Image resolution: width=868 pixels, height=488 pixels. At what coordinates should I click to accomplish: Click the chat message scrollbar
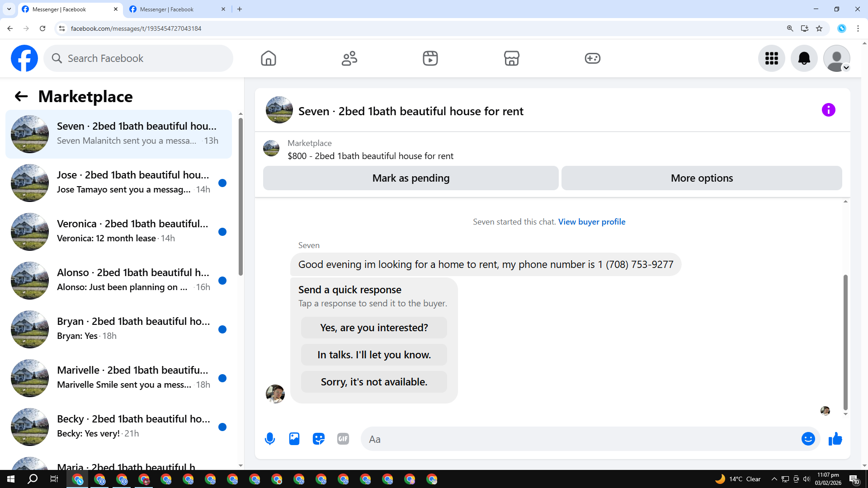pos(845,342)
